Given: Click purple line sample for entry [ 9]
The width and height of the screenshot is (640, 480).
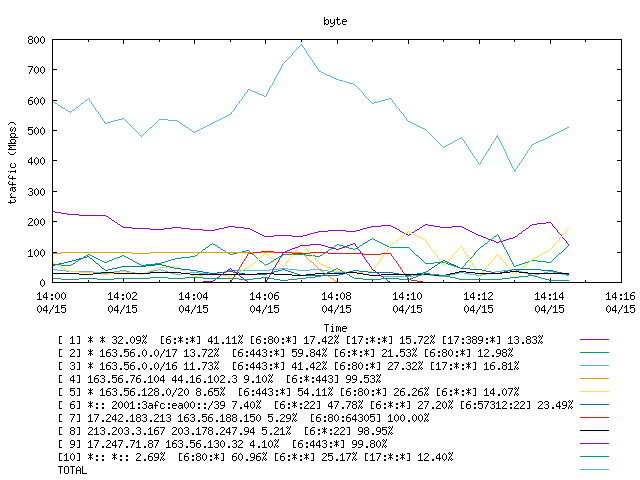Looking at the screenshot, I should click(x=594, y=444).
